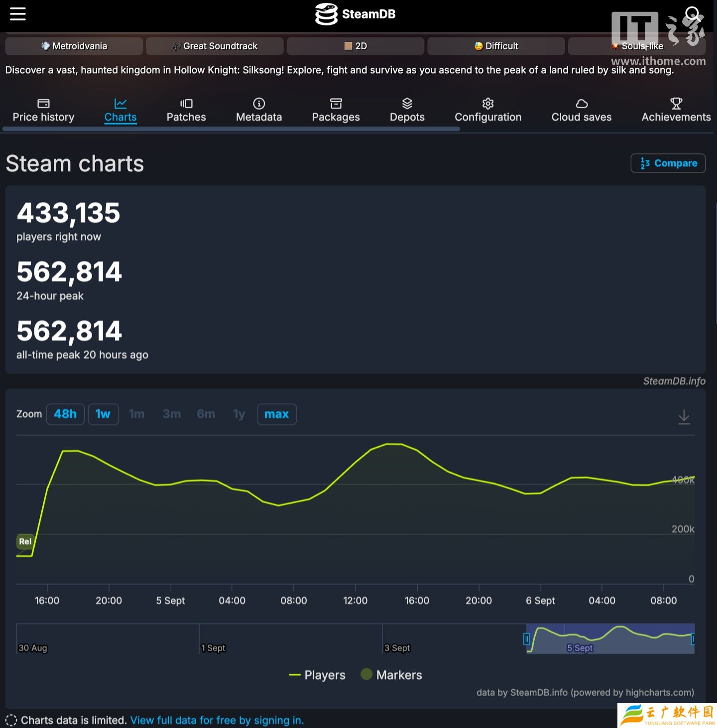This screenshot has width=717, height=728.
Task: Open the Depots tab
Action: click(x=407, y=111)
